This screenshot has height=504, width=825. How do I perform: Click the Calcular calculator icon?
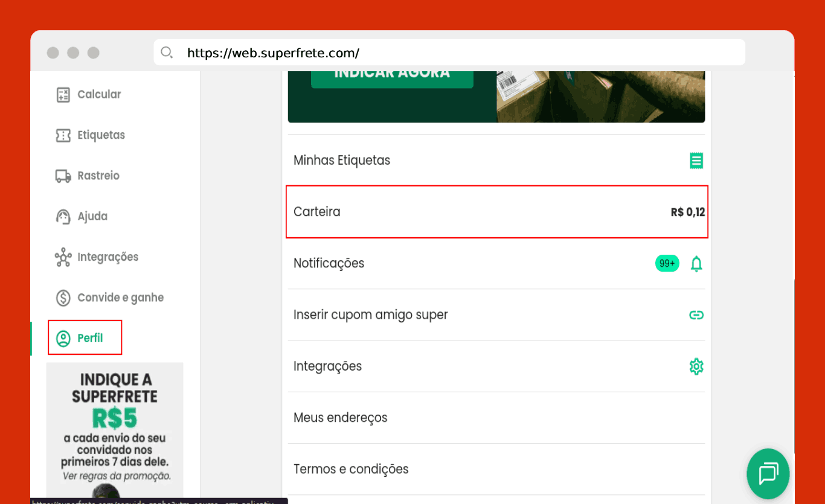point(63,95)
